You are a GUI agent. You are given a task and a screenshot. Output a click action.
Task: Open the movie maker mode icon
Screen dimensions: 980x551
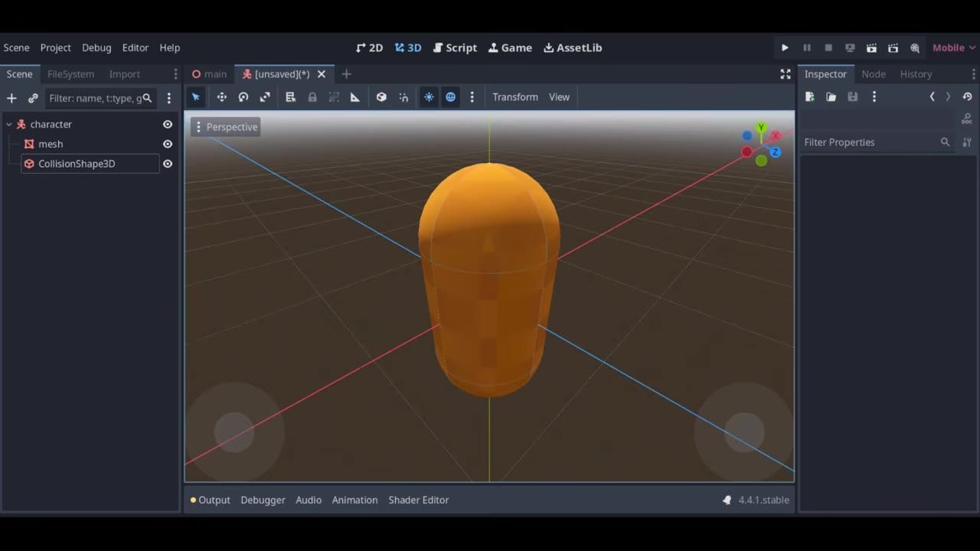pos(915,47)
